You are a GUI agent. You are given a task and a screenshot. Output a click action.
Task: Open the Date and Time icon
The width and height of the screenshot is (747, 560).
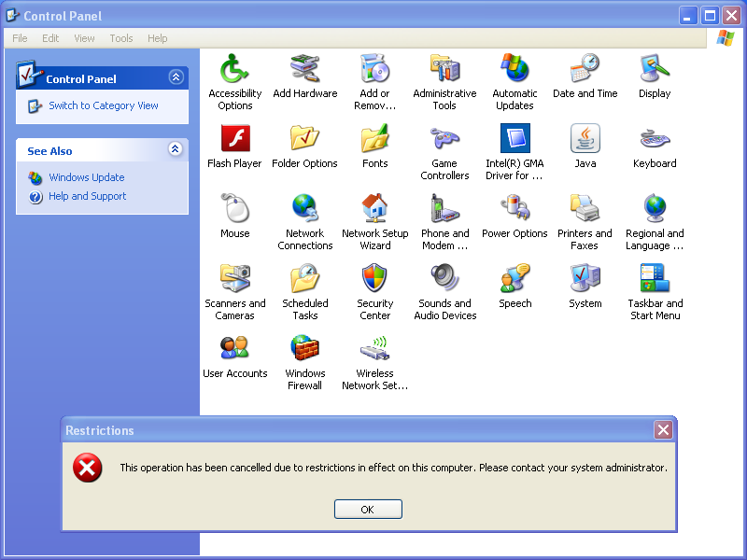coord(585,69)
